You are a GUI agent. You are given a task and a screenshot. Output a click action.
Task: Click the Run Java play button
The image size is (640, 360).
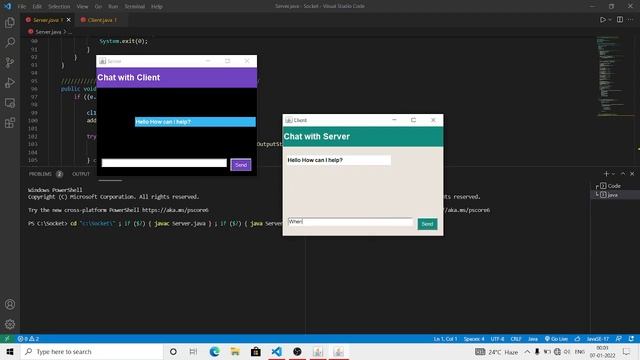[x=602, y=20]
